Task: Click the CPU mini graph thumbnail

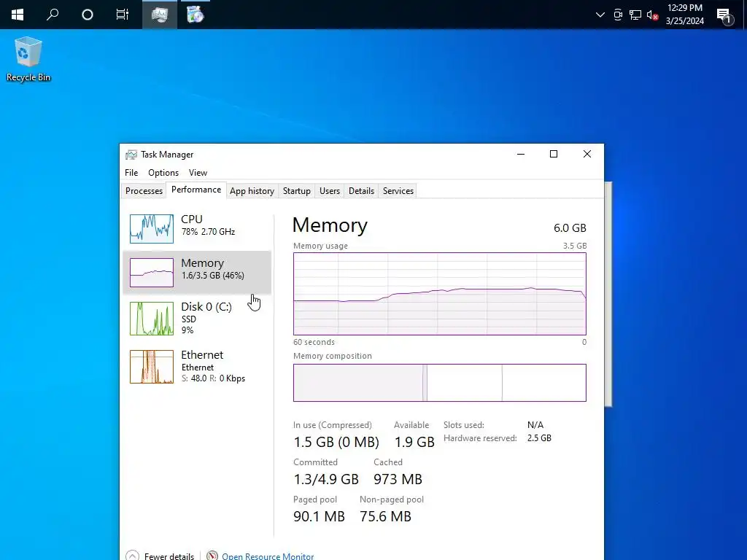Action: click(152, 228)
